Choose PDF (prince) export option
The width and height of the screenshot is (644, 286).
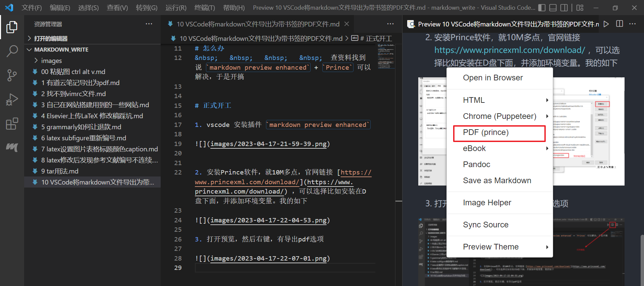click(500, 132)
